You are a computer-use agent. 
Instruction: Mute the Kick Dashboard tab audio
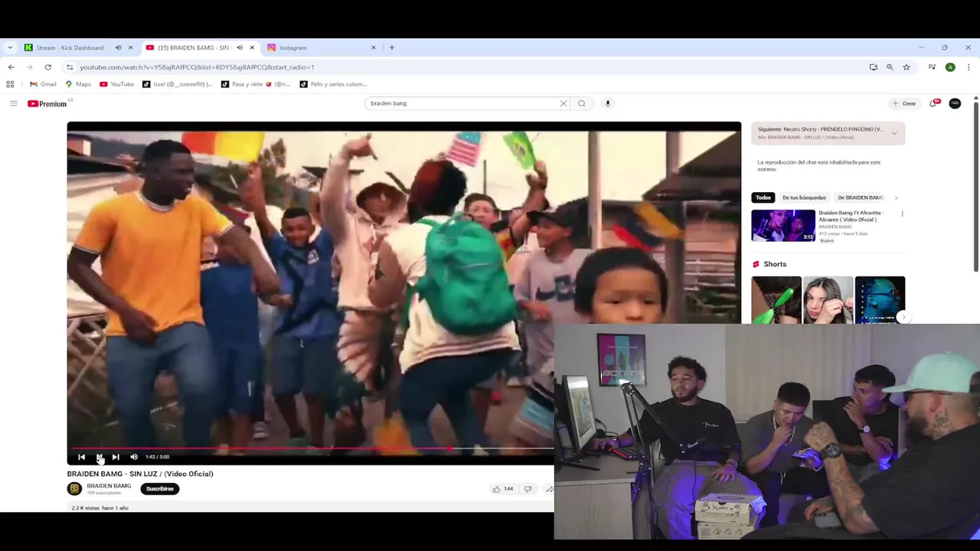[x=118, y=47]
